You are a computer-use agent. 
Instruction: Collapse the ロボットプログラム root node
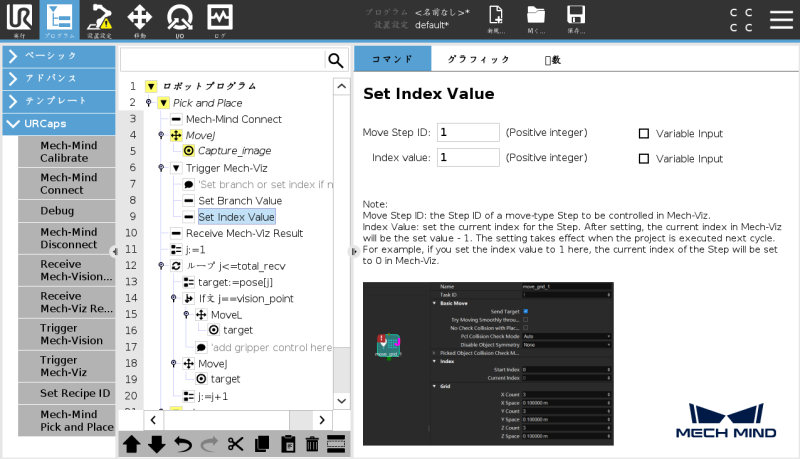(151, 86)
